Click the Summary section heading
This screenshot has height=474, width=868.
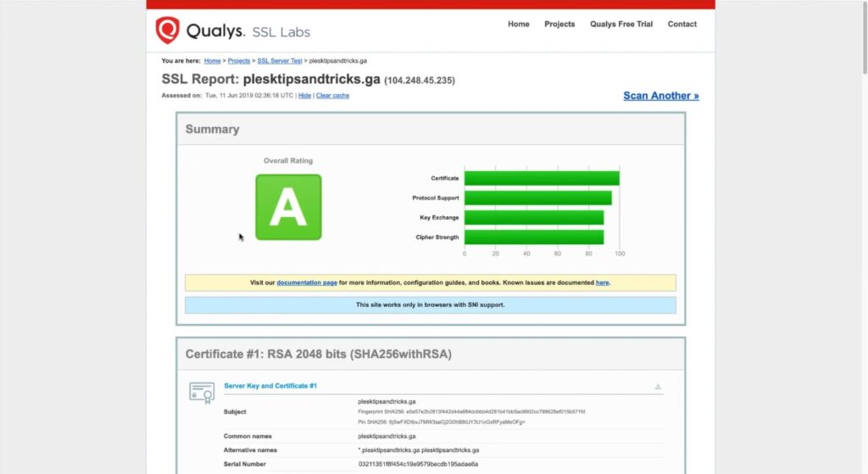pos(212,129)
